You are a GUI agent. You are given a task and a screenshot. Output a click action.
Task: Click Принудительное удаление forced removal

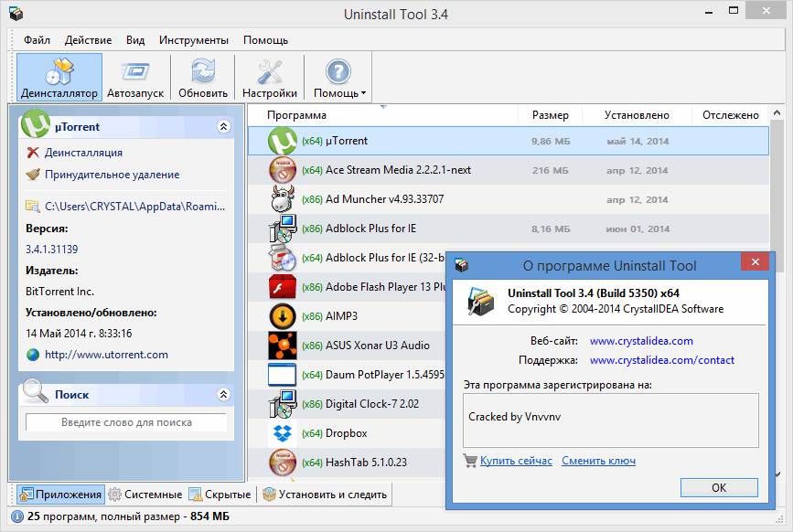coord(112,175)
